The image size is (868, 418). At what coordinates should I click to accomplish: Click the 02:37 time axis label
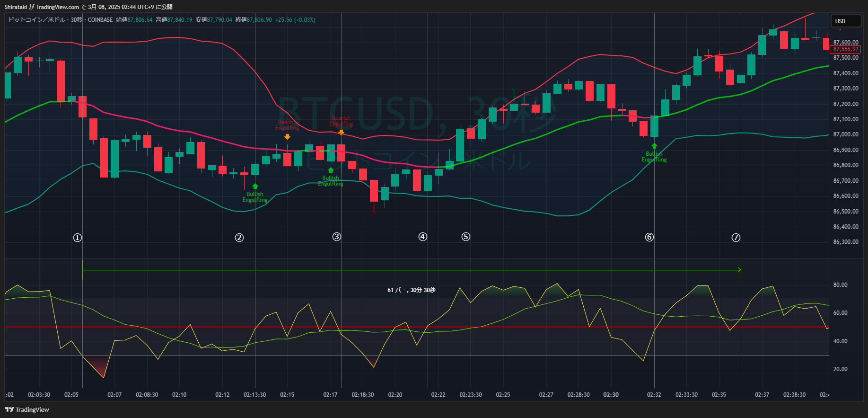[762, 395]
